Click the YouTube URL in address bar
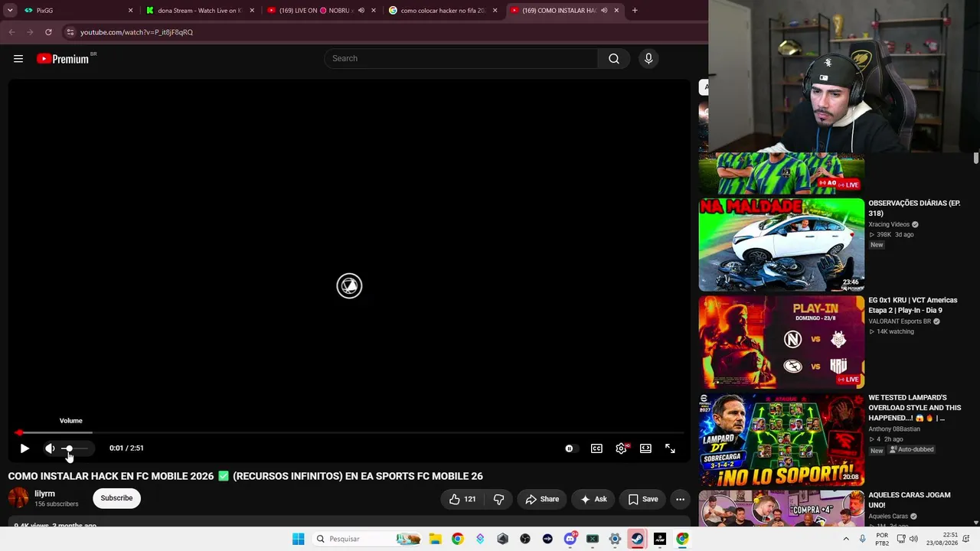 pos(136,32)
